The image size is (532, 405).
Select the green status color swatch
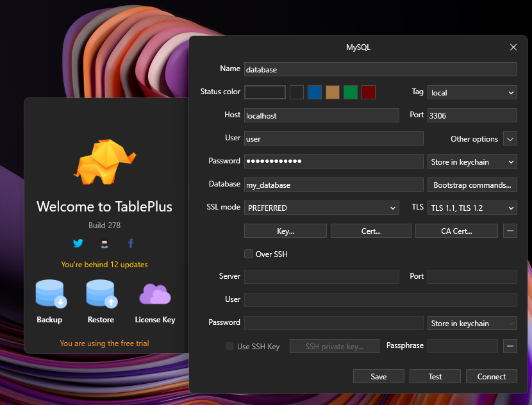click(351, 92)
